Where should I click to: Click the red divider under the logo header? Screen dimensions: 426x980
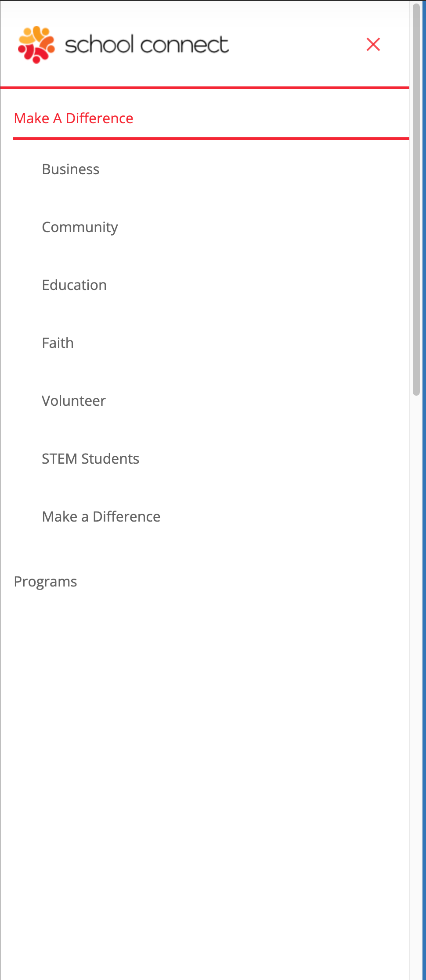pos(205,88)
